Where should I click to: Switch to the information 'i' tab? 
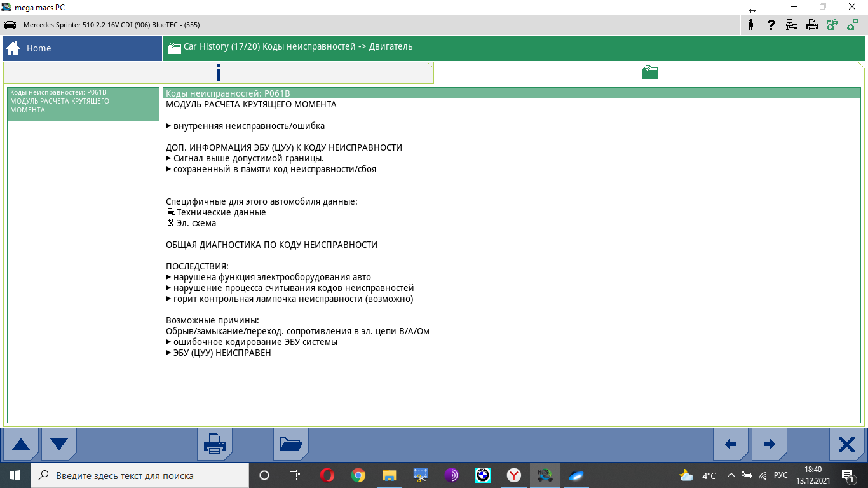[219, 72]
